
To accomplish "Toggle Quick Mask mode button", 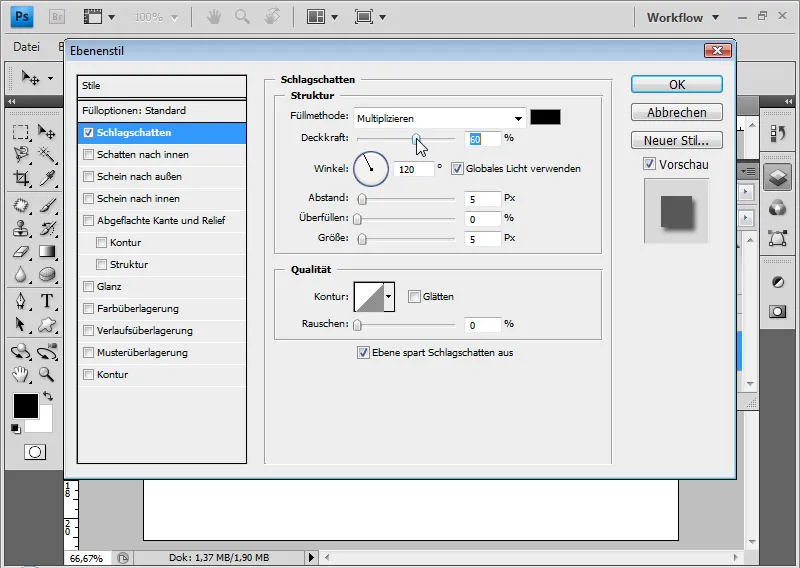I will pos(34,452).
